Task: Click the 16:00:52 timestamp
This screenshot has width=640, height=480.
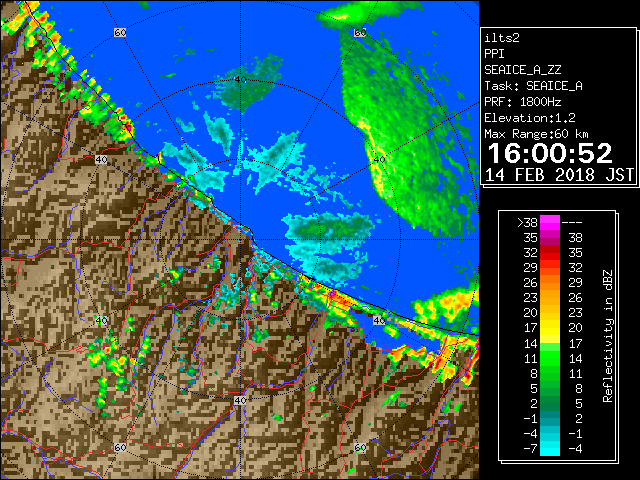Action: (x=550, y=153)
